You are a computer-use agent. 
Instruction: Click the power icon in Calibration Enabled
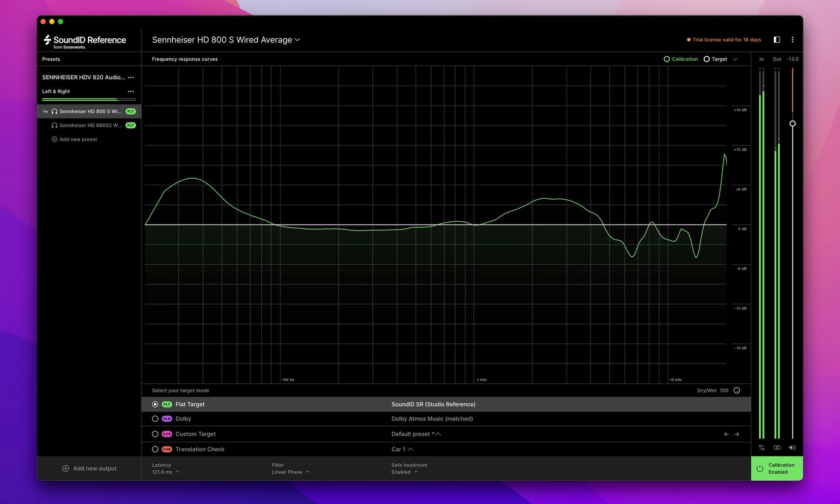click(760, 469)
